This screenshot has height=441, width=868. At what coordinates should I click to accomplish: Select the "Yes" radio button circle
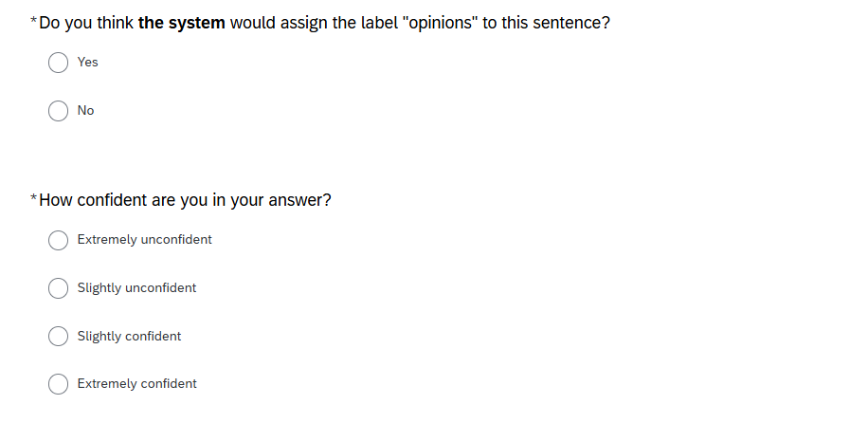click(58, 63)
